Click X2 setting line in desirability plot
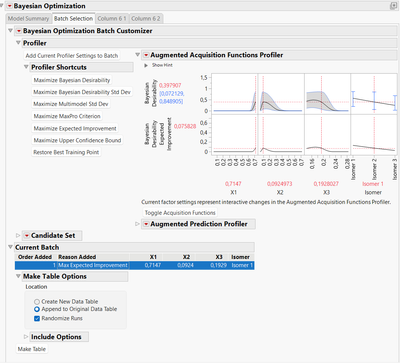This screenshot has width=400, height=363. 263,94
